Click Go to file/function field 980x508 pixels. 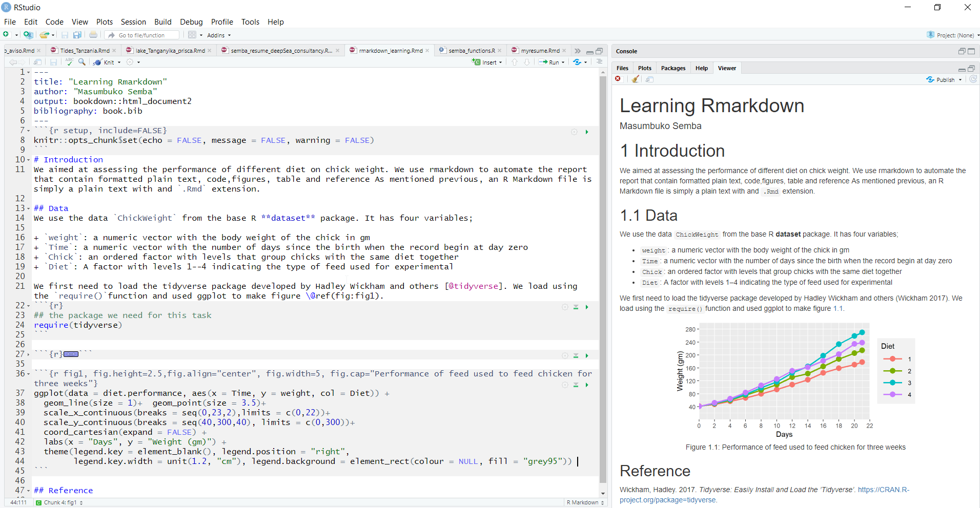(x=142, y=35)
